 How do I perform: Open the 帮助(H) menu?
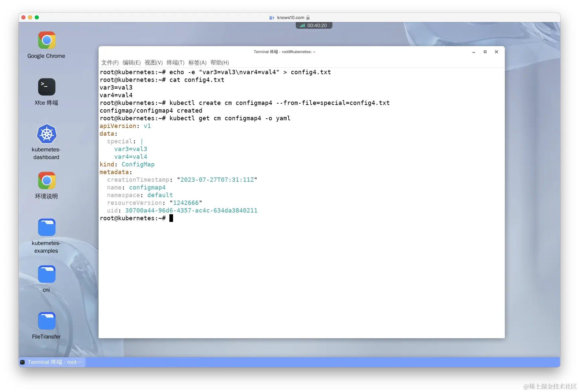(220, 62)
